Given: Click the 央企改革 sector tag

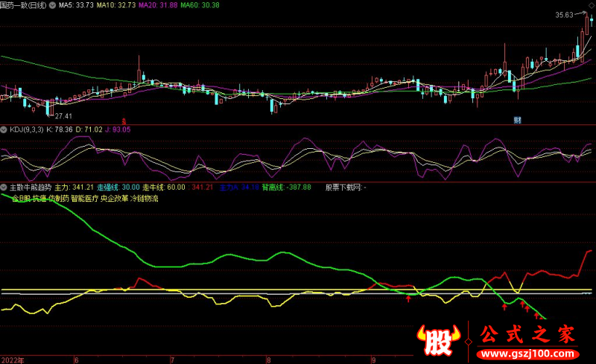Looking at the screenshot, I should [x=114, y=199].
